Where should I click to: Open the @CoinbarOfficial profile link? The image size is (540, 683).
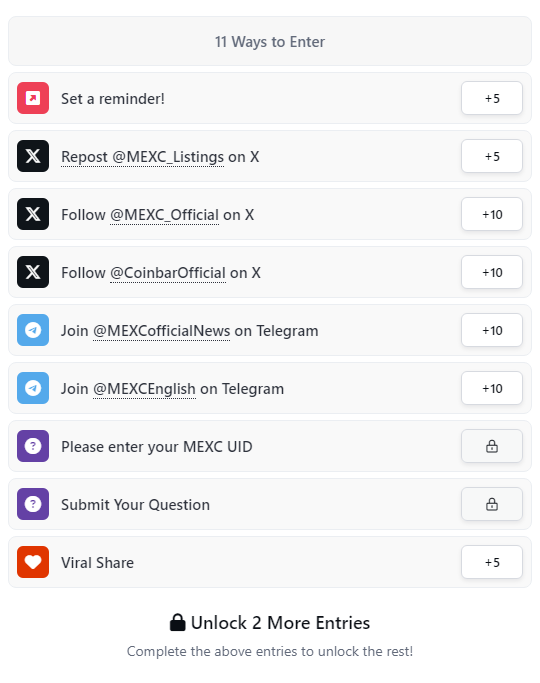click(x=168, y=273)
